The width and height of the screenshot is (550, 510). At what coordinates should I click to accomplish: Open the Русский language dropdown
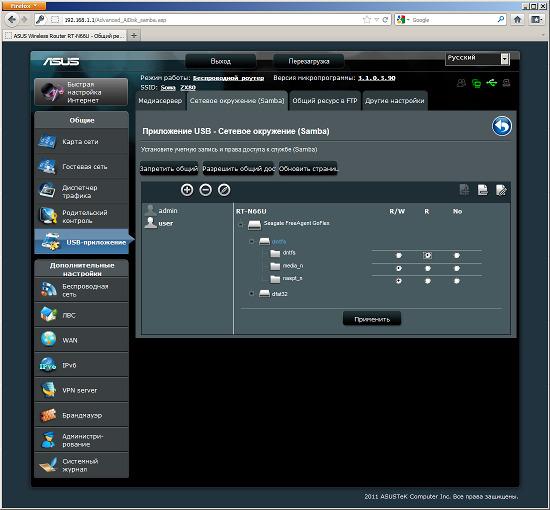tap(477, 59)
